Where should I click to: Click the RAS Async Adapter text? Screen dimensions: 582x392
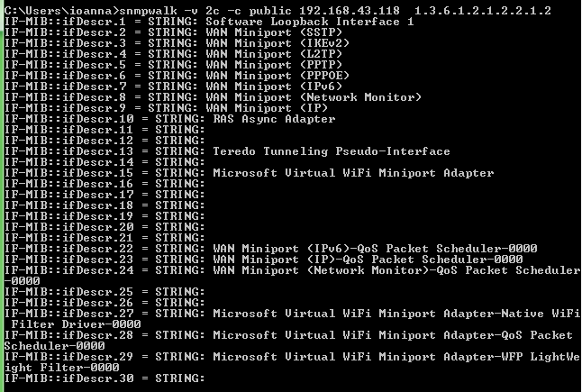(274, 119)
